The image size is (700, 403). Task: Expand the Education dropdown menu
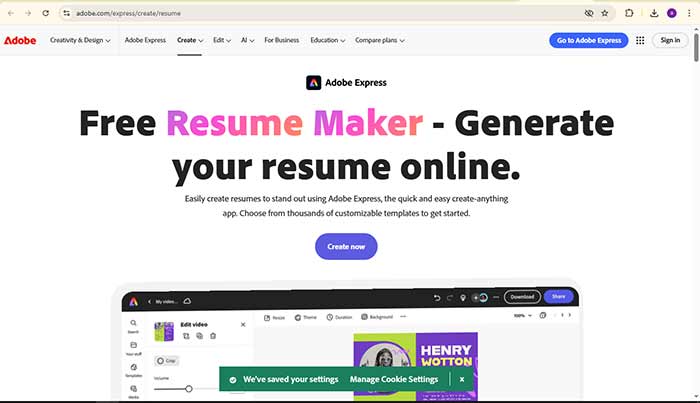point(328,40)
